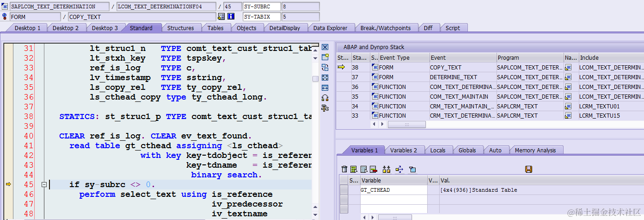Open the Data Explorer tab
This screenshot has width=644, height=220.
pos(330,28)
